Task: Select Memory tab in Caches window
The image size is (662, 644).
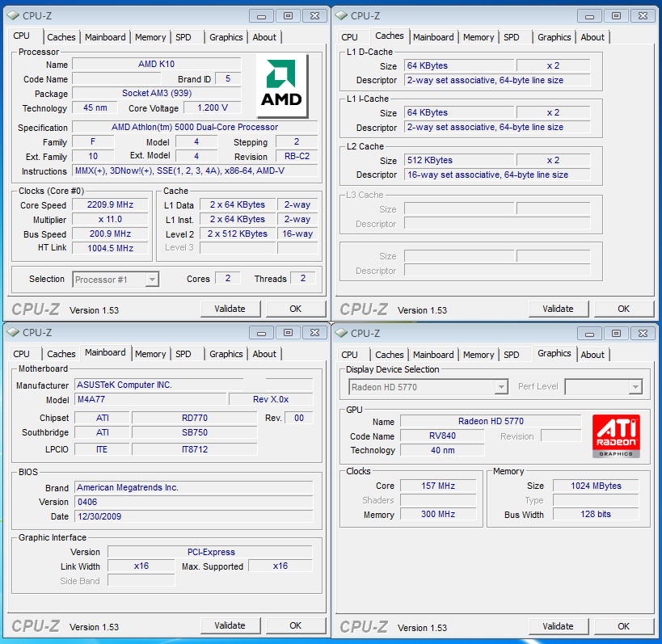Action: click(479, 37)
